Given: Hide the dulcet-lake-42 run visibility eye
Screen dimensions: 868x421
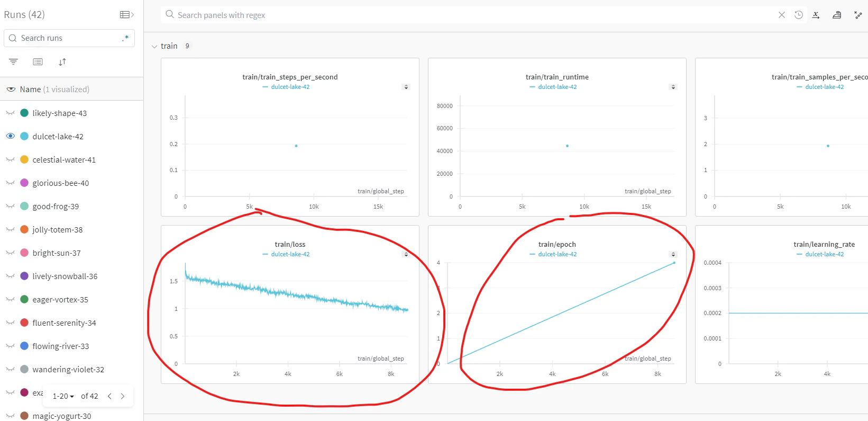Looking at the screenshot, I should [x=11, y=136].
